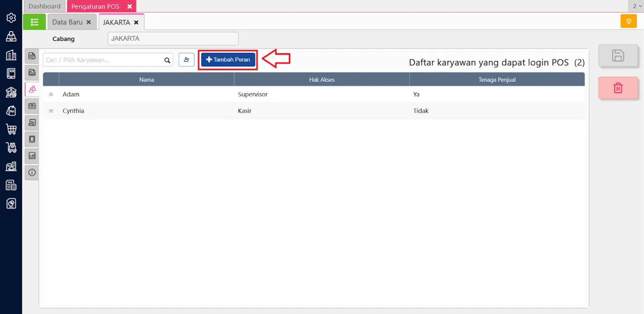Click the search magnifier icon
The height and width of the screenshot is (314, 644).
tap(167, 60)
